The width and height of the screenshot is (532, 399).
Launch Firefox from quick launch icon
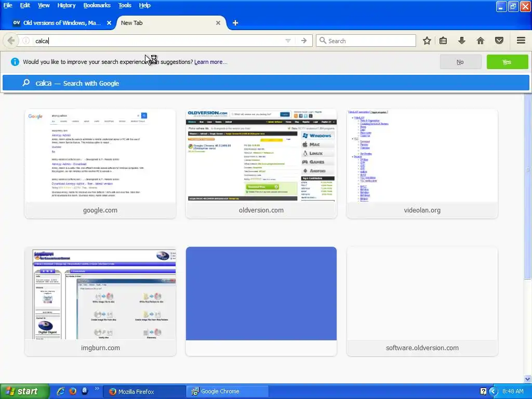73,391
